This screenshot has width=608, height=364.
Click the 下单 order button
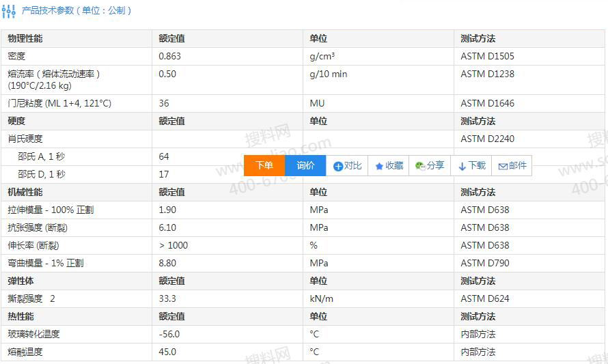point(264,165)
